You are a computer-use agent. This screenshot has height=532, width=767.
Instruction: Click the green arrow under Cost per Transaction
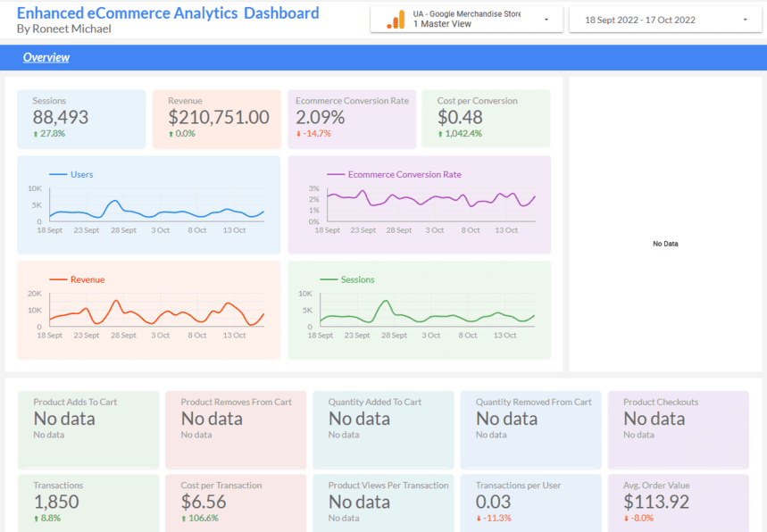point(184,518)
